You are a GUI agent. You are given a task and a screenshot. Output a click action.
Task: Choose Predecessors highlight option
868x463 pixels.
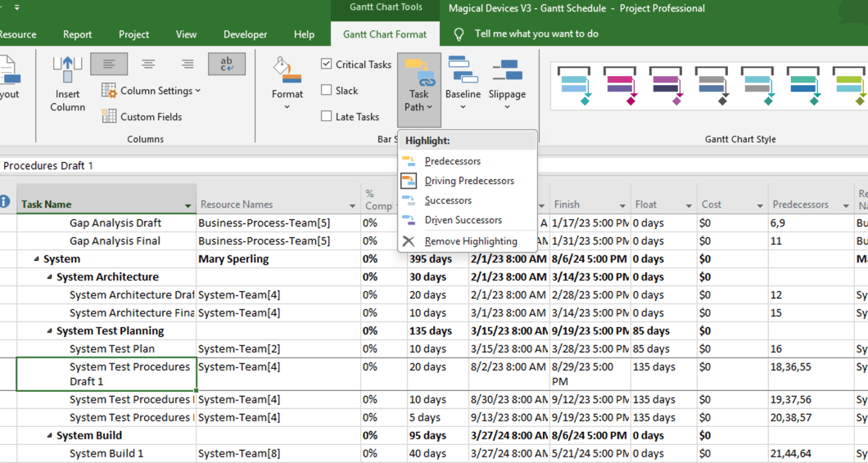(468, 161)
